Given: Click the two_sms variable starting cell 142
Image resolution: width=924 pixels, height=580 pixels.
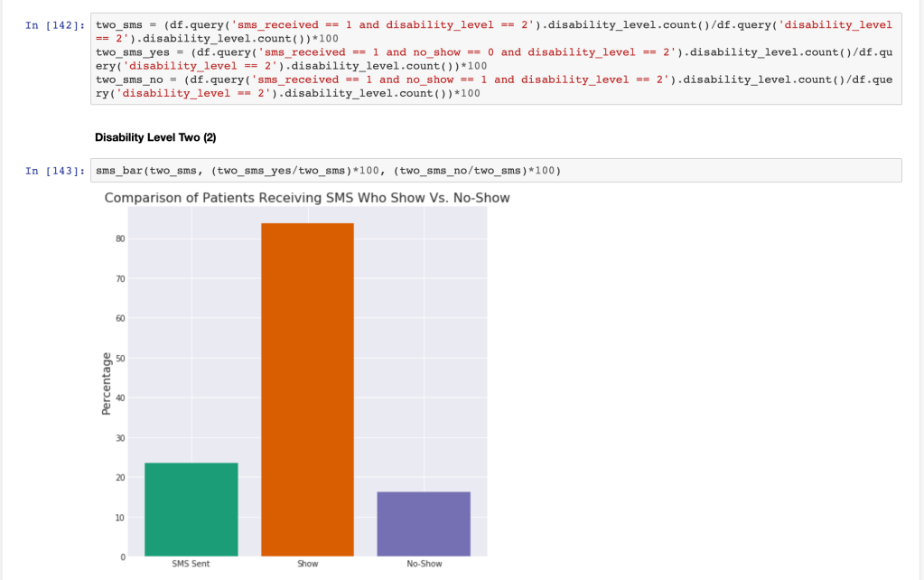Looking at the screenshot, I should [x=118, y=25].
